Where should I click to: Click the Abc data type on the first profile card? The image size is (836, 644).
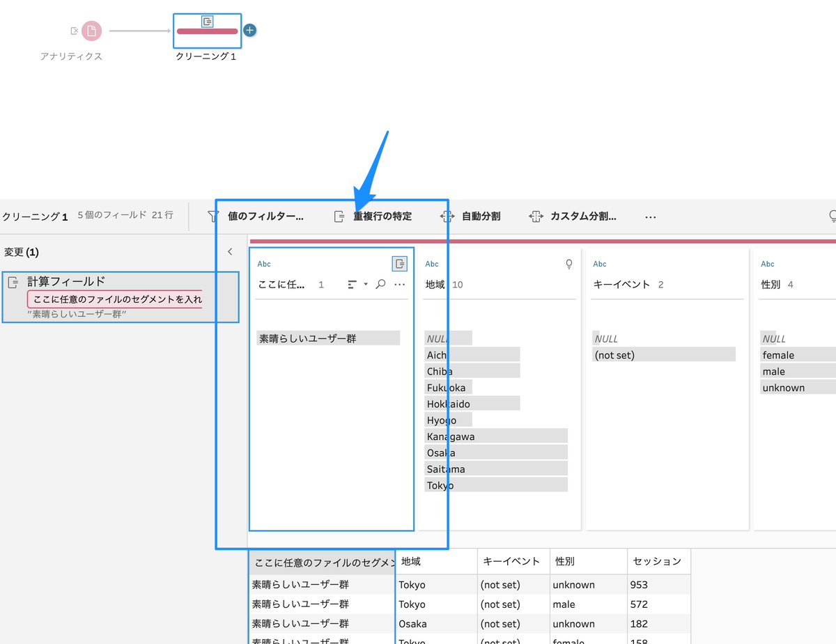click(264, 264)
